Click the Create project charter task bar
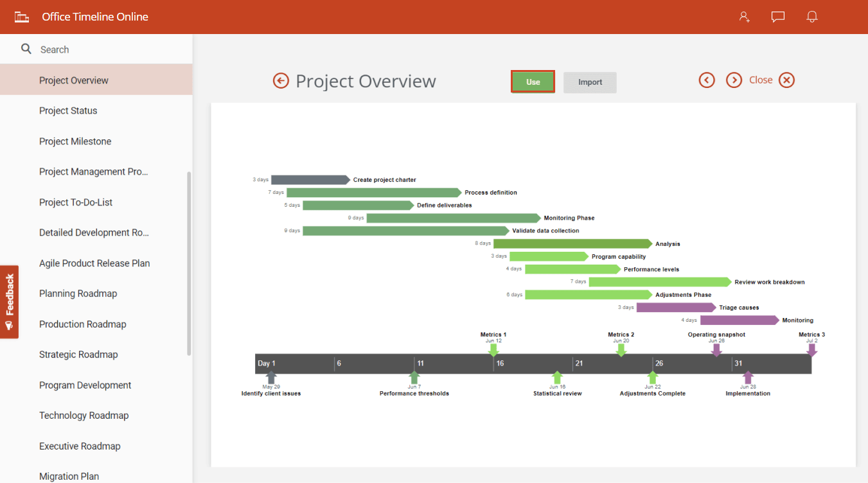 tap(310, 180)
